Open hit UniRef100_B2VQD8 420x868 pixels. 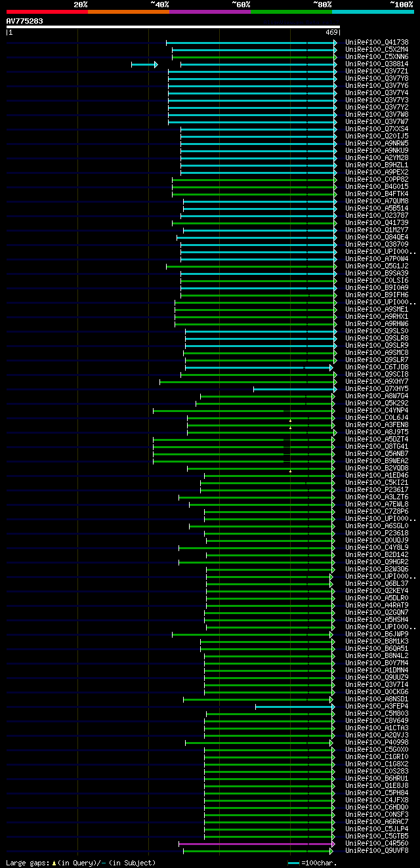click(377, 468)
